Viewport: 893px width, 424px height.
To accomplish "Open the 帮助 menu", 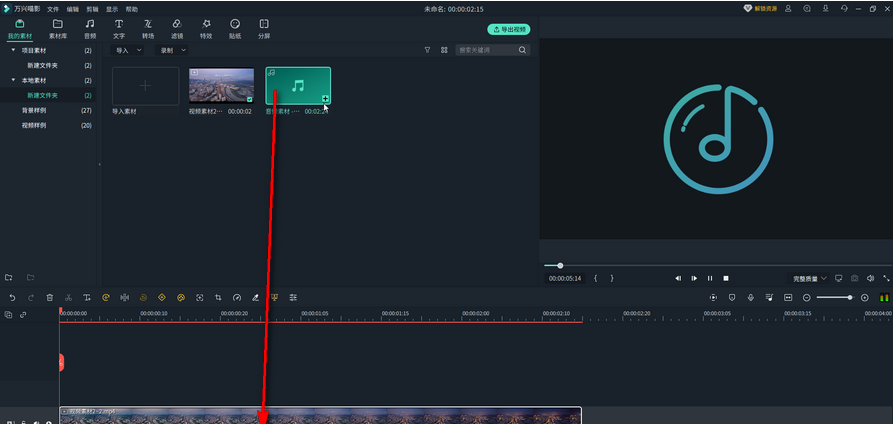I will (132, 9).
